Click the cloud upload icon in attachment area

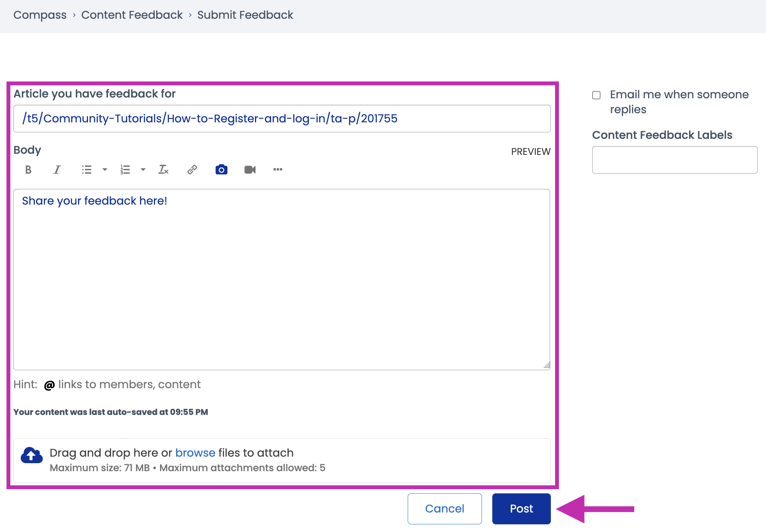tap(31, 455)
